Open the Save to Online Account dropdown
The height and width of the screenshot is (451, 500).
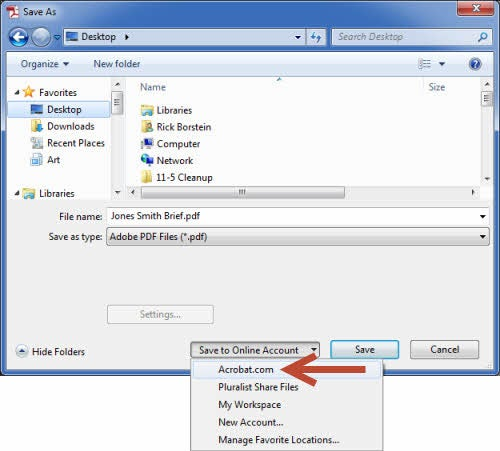click(x=255, y=350)
